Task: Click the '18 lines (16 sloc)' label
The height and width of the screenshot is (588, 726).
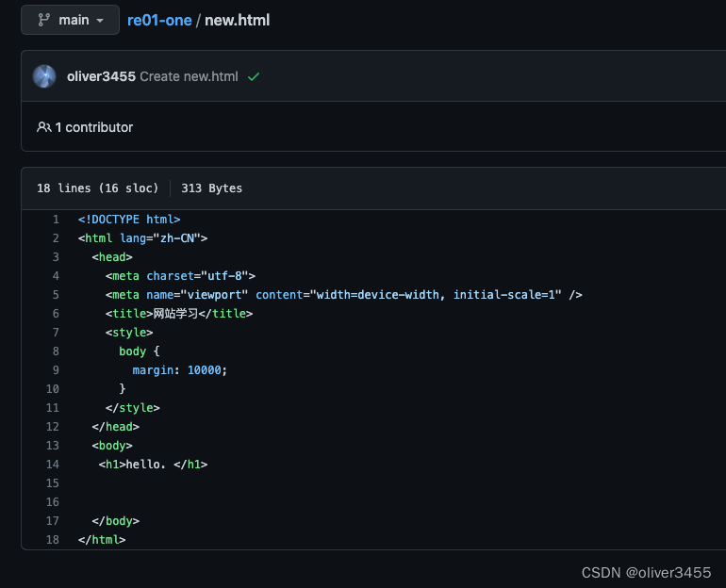Action: [97, 188]
